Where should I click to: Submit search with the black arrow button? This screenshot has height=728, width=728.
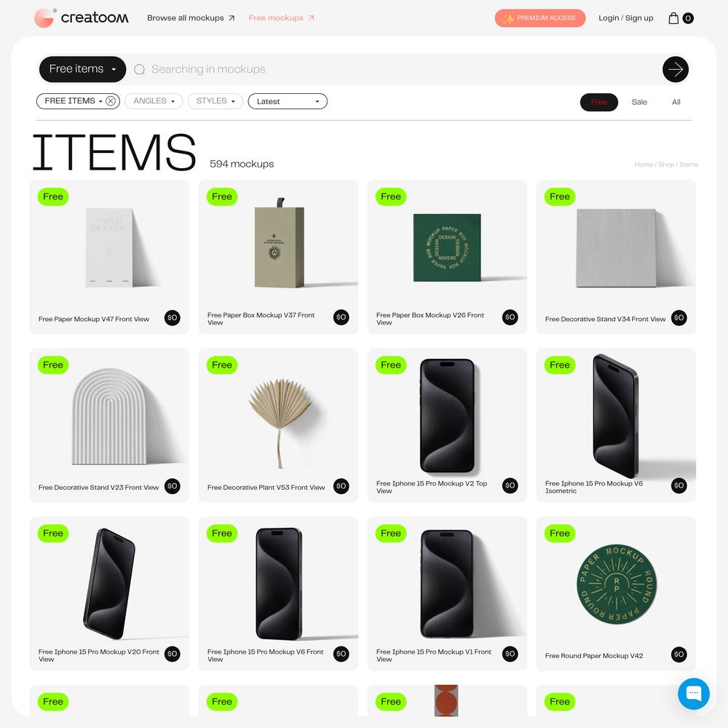[x=675, y=70]
